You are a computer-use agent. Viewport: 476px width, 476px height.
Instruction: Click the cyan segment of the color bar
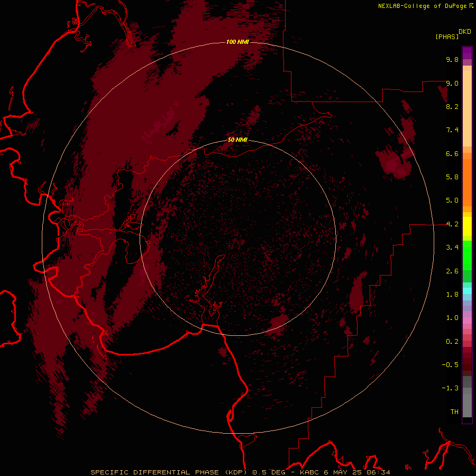tap(467, 291)
